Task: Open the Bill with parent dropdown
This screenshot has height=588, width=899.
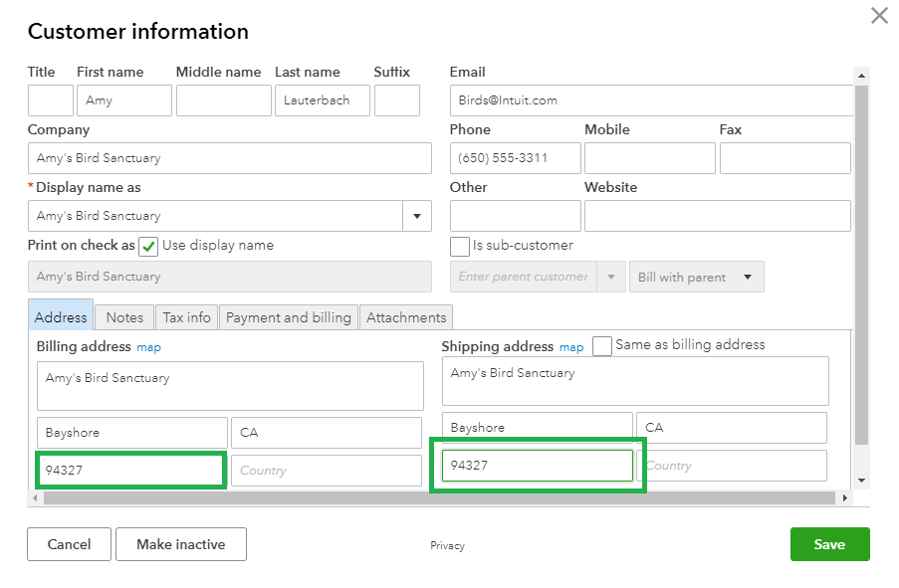Action: point(696,277)
